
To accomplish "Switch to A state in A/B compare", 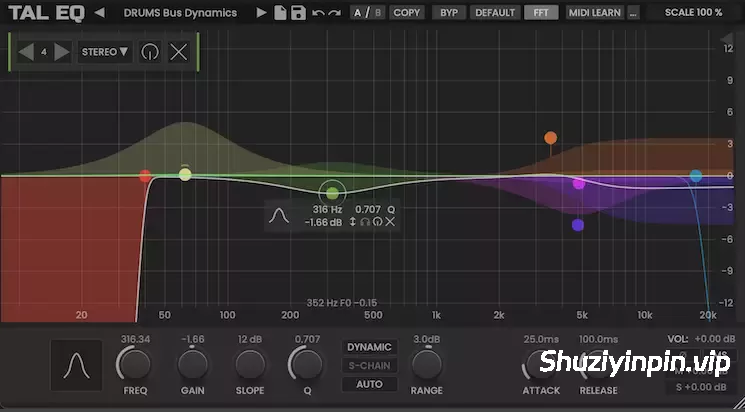I will point(357,13).
